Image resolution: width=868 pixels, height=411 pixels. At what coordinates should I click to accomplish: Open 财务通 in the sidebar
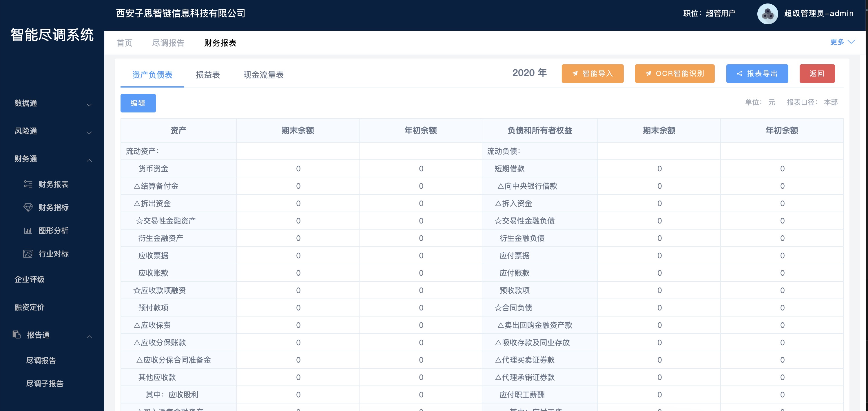(x=52, y=159)
